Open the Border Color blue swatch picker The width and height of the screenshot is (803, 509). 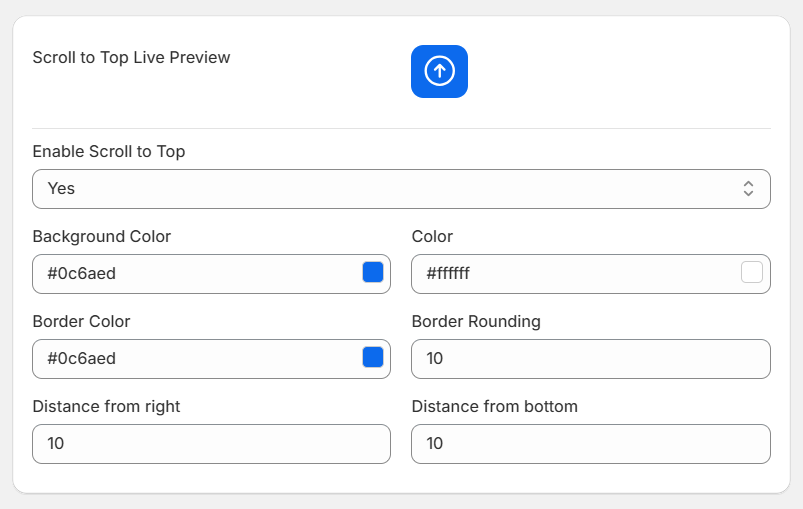[373, 357]
